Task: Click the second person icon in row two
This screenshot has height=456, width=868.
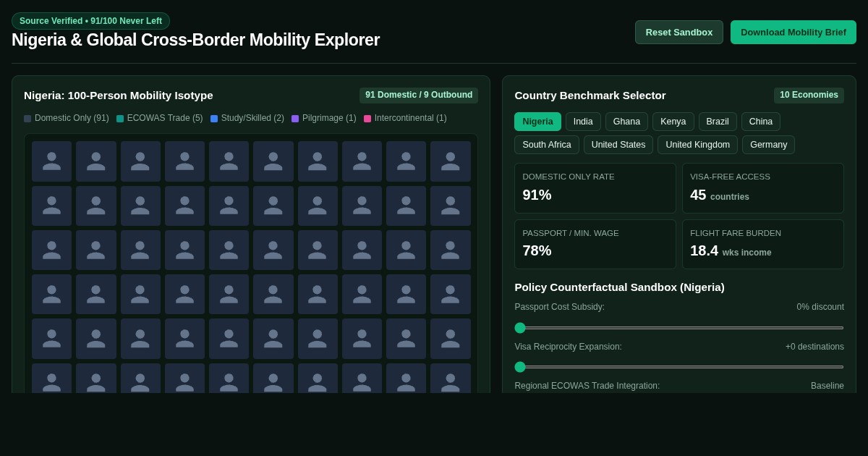Action: point(96,206)
